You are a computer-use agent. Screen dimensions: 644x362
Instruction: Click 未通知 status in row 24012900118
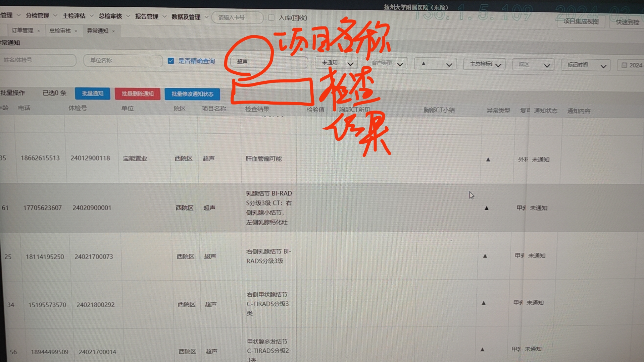[541, 160]
